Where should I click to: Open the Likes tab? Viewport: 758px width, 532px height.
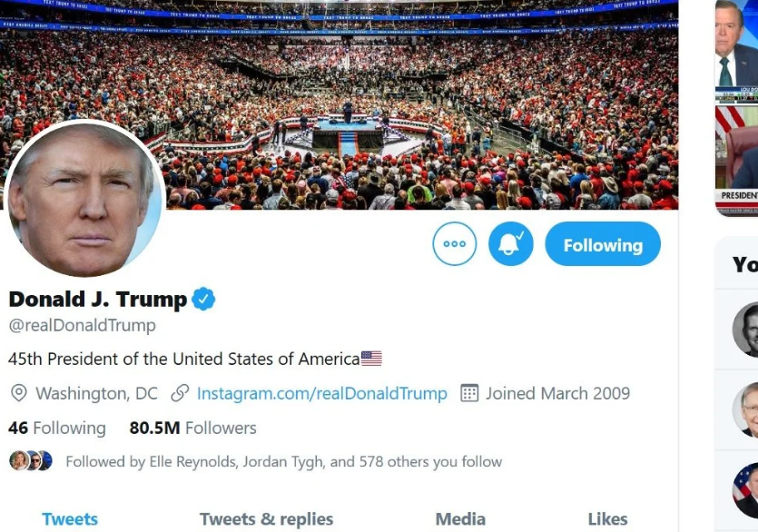click(x=607, y=519)
